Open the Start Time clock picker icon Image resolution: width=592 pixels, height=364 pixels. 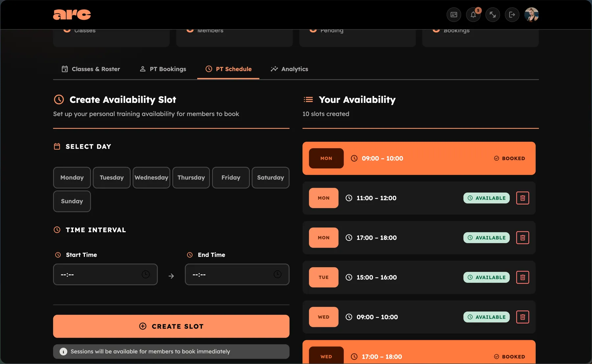click(146, 274)
